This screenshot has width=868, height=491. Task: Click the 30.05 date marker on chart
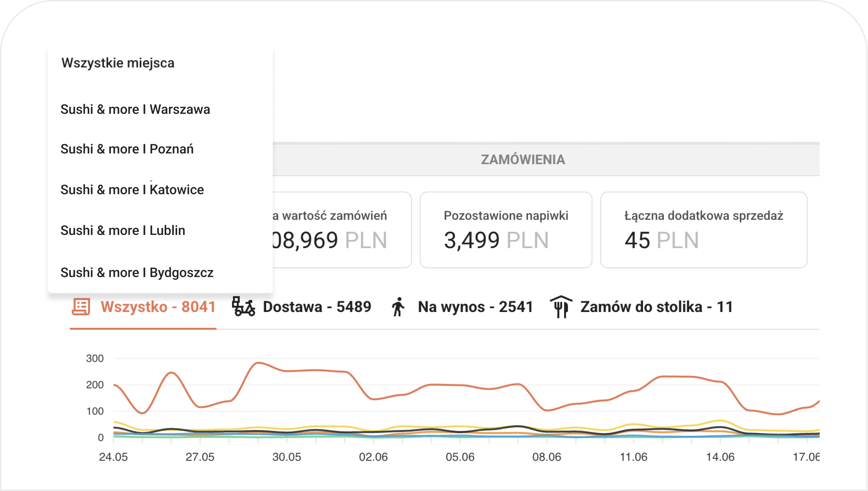point(286,457)
